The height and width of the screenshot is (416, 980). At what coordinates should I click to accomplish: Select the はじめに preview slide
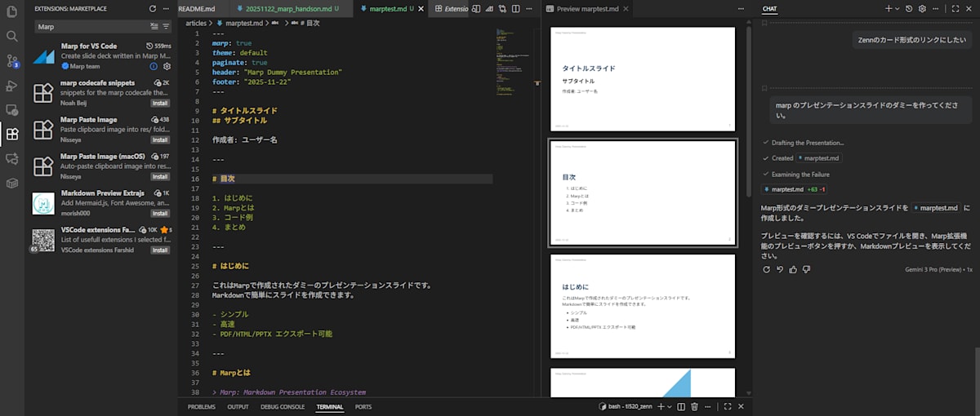point(644,307)
